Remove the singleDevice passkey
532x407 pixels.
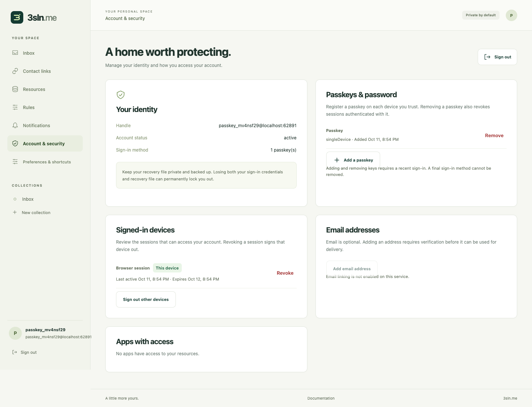click(x=494, y=135)
